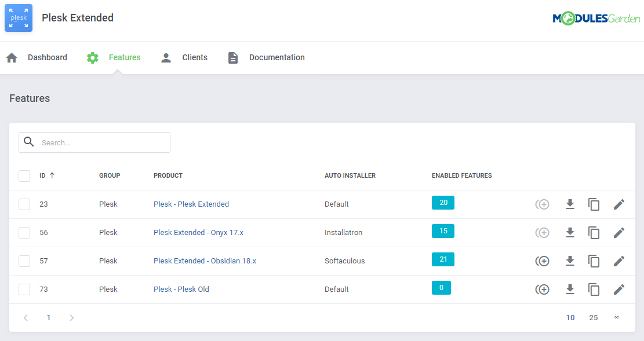Click the enabled features badge 15

pyautogui.click(x=443, y=231)
